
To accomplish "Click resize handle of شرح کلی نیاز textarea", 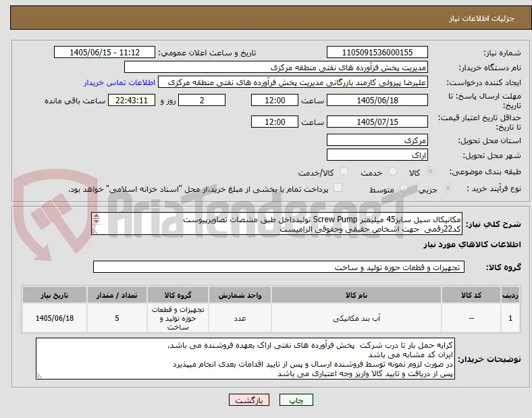I will (95, 232).
